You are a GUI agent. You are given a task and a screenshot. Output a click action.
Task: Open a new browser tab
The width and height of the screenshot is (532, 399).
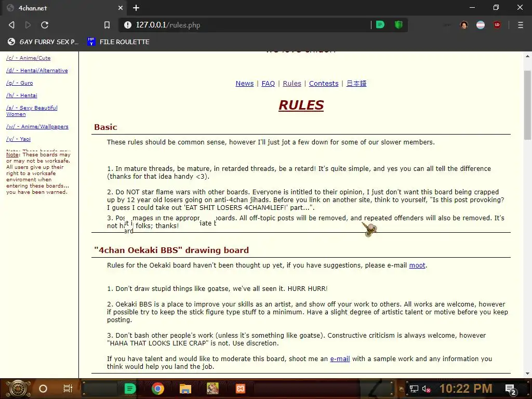click(x=136, y=8)
